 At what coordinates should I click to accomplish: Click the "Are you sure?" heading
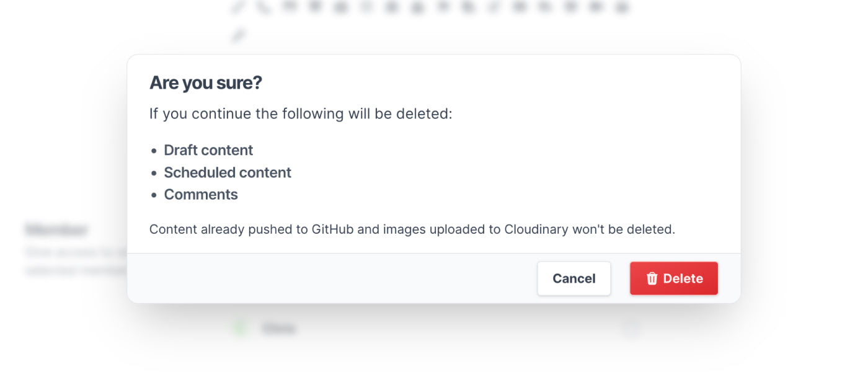pos(205,82)
